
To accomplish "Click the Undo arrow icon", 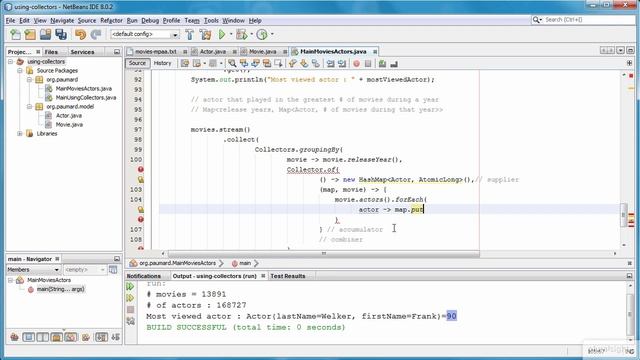I will 80,35.
